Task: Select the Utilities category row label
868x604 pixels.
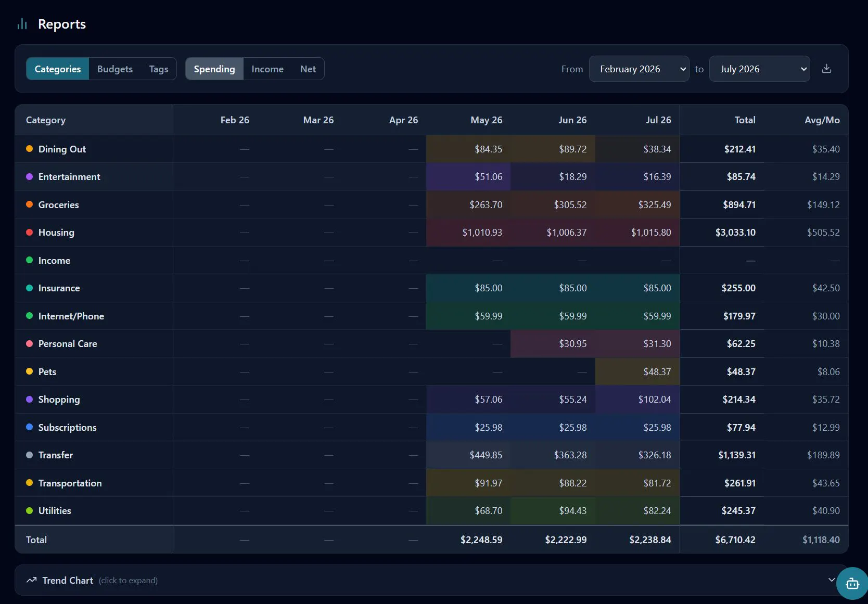Action: (55, 510)
